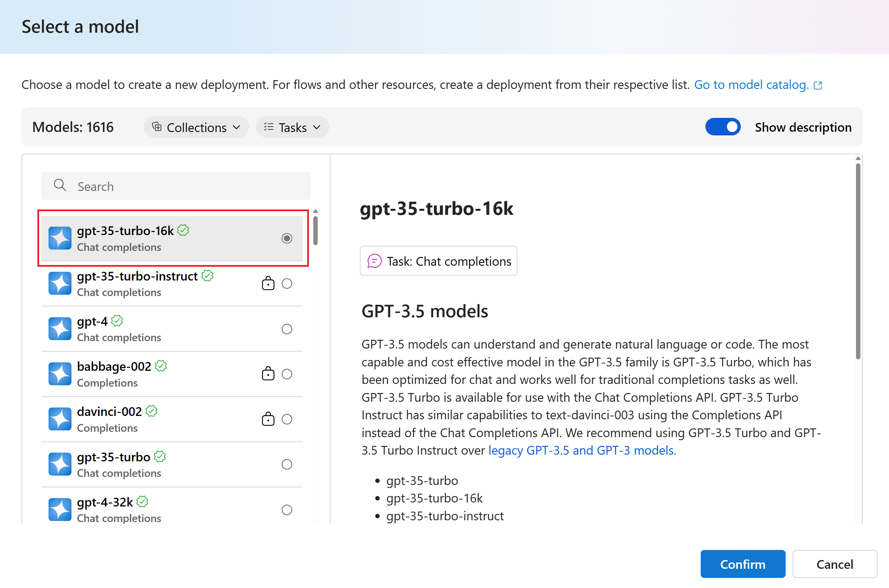
Task: Toggle the Show description switch
Action: [x=723, y=127]
